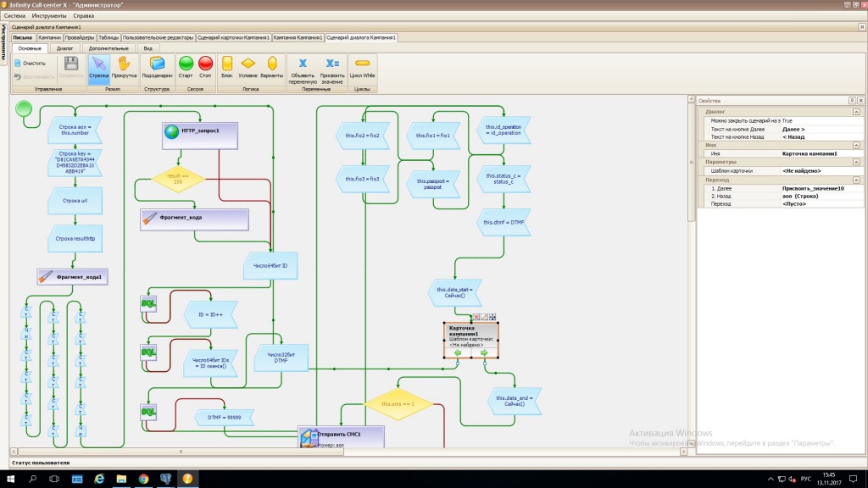Open the Дополнительные ribbon tab
The image size is (868, 488).
tap(108, 48)
